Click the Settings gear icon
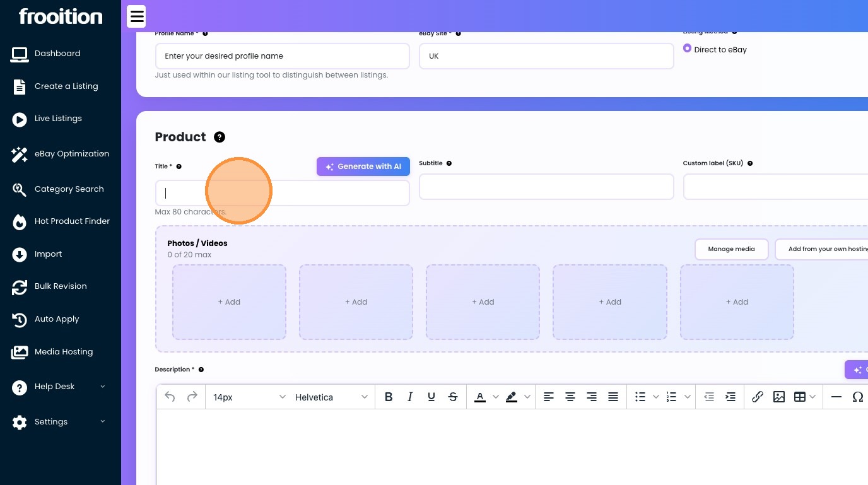The width and height of the screenshot is (868, 485). 20,422
